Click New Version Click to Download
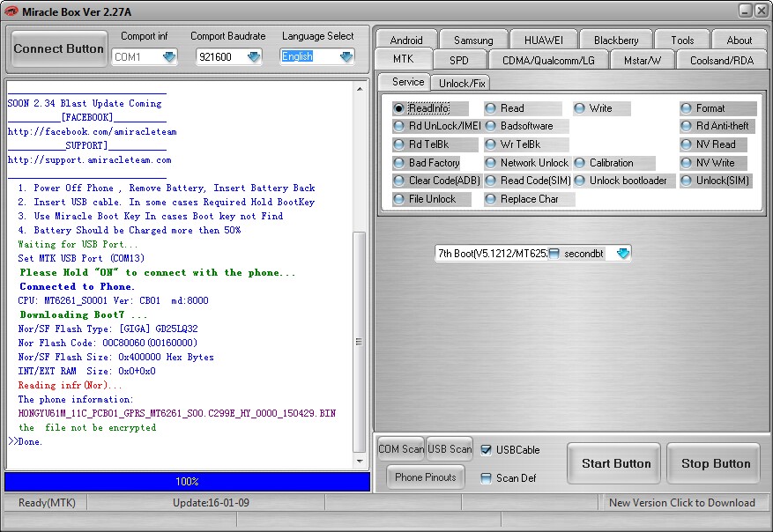The width and height of the screenshot is (773, 532). pyautogui.click(x=682, y=503)
